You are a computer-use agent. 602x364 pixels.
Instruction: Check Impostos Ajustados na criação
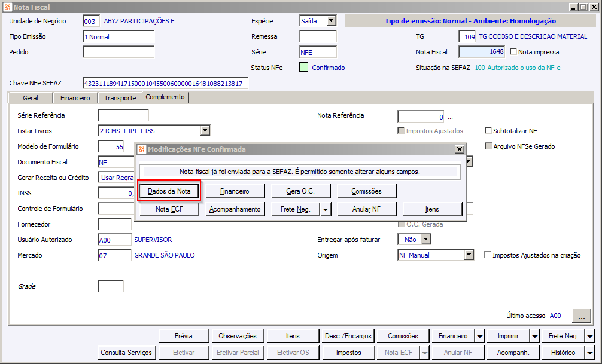coord(488,255)
